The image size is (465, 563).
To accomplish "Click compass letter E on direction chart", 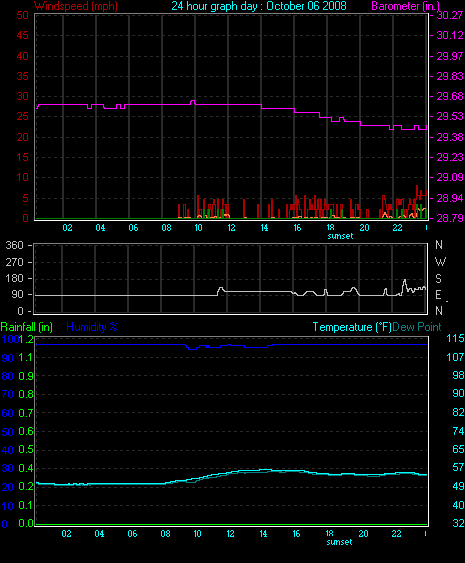I will [438, 295].
